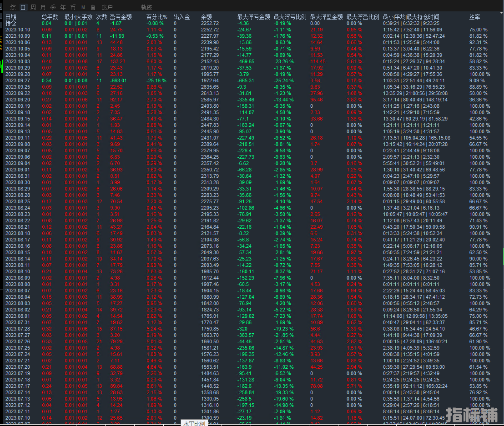Image resolution: width=504 pixels, height=426 pixels.
Task: Select the row dated 2023.08.21
Action: [x=252, y=227]
